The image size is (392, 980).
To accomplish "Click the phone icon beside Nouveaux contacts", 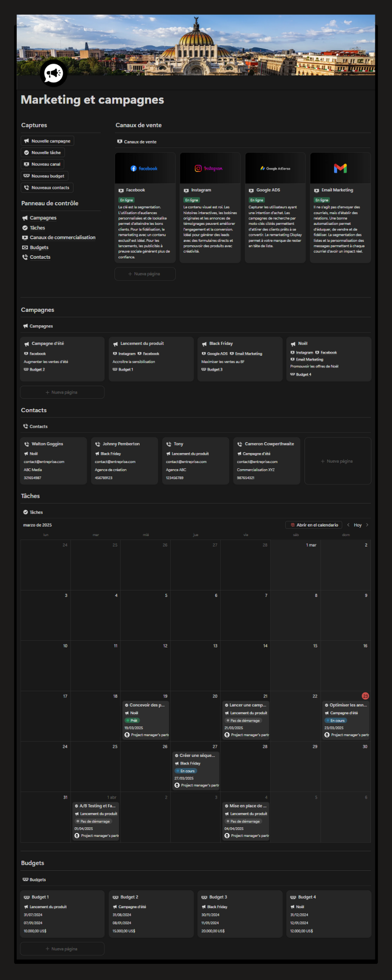I will [x=26, y=188].
